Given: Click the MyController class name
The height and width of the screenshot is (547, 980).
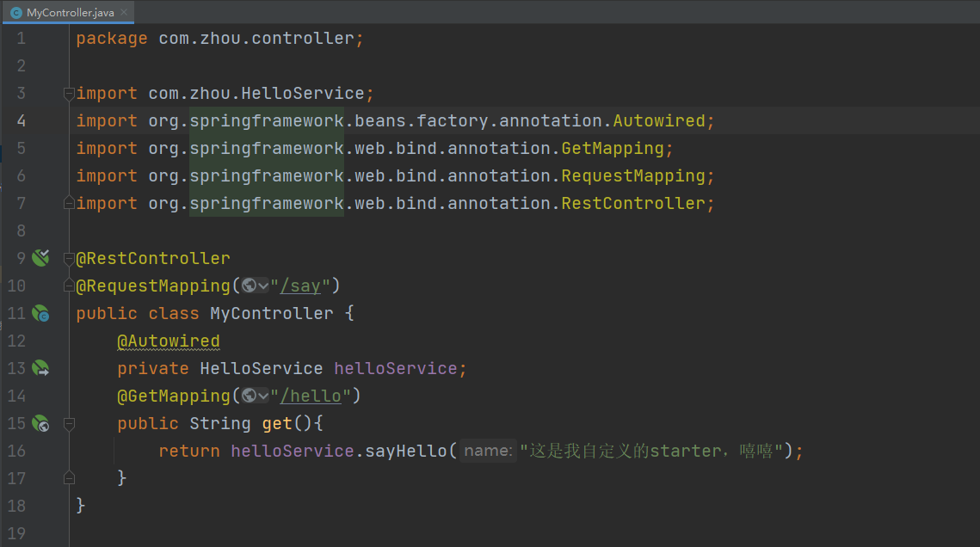Looking at the screenshot, I should click(x=272, y=313).
